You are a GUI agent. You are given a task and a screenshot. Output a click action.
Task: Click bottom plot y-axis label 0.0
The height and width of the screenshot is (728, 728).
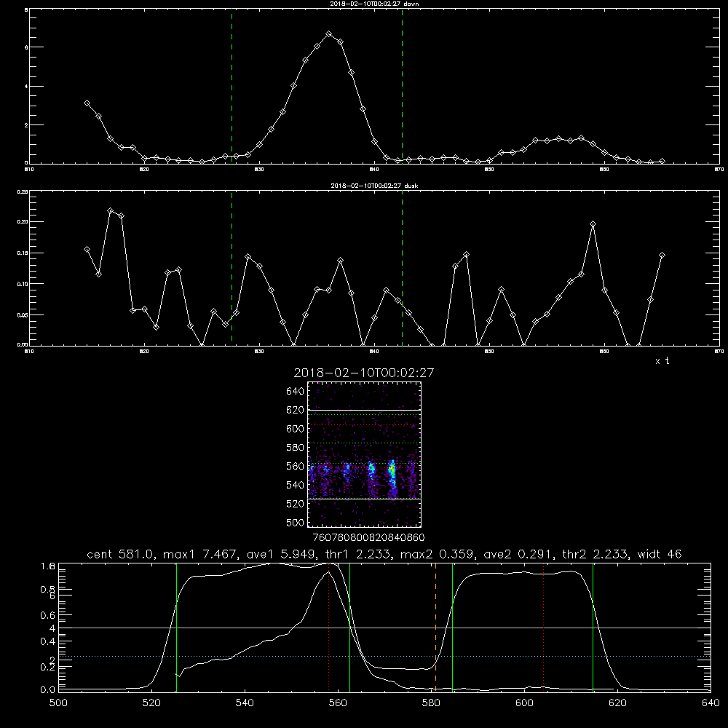[x=48, y=690]
